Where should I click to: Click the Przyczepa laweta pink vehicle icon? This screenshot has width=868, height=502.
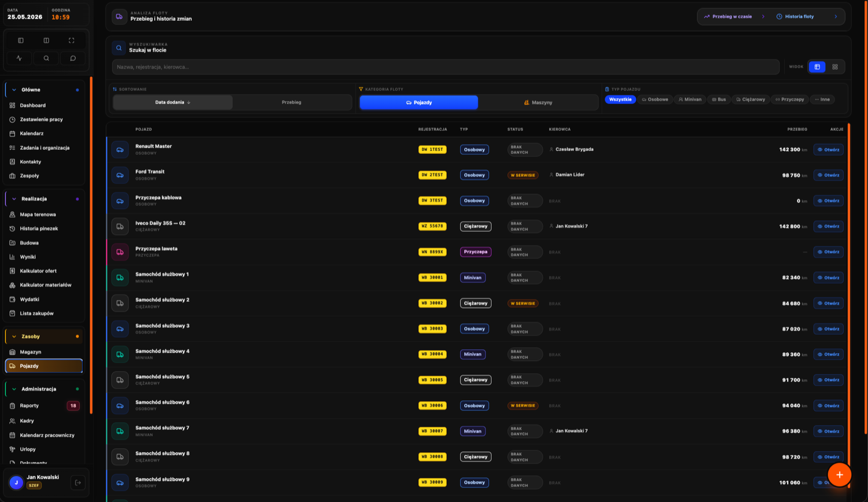click(x=120, y=252)
